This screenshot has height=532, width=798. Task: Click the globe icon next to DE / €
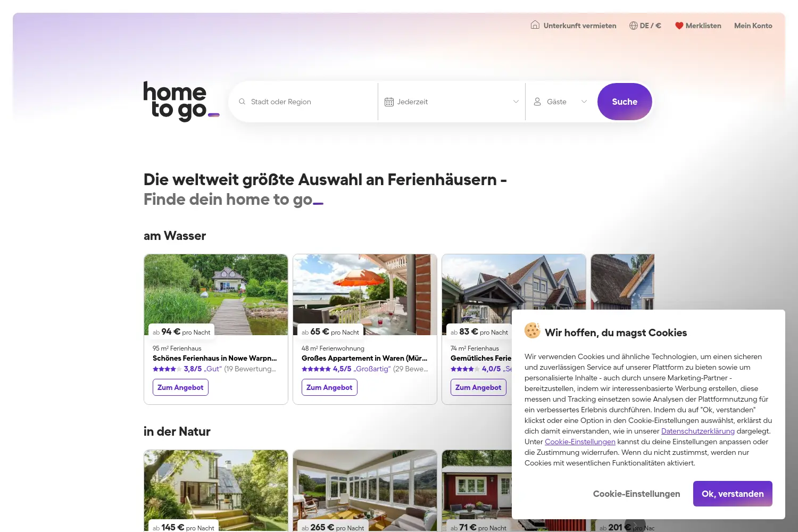click(x=633, y=26)
